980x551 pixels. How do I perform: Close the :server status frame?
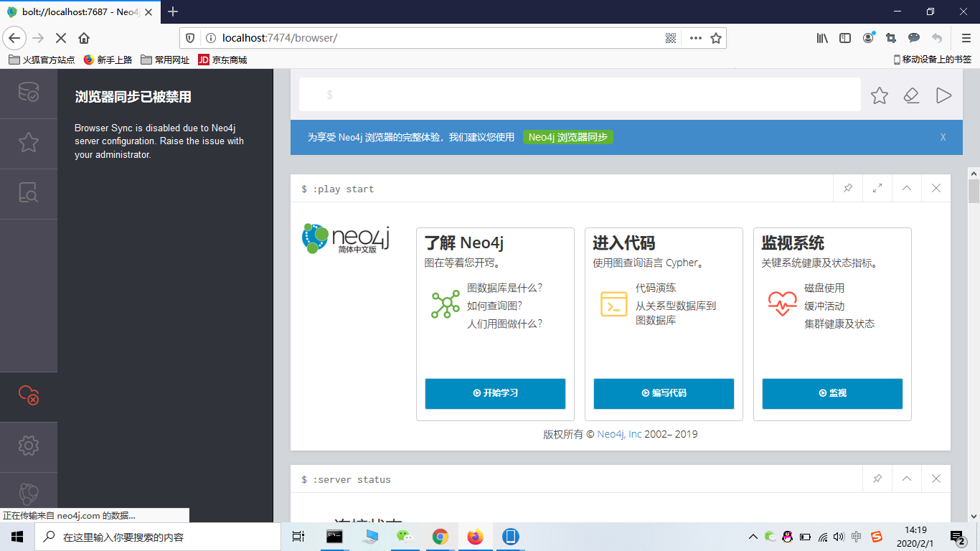(x=936, y=479)
